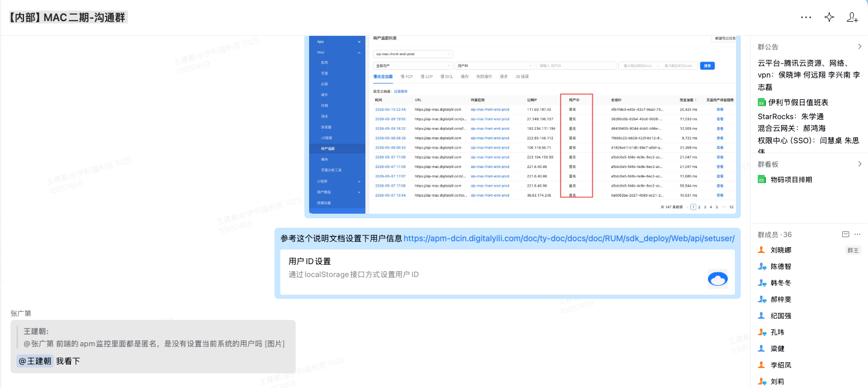Click the 群公告 heading

coord(768,47)
